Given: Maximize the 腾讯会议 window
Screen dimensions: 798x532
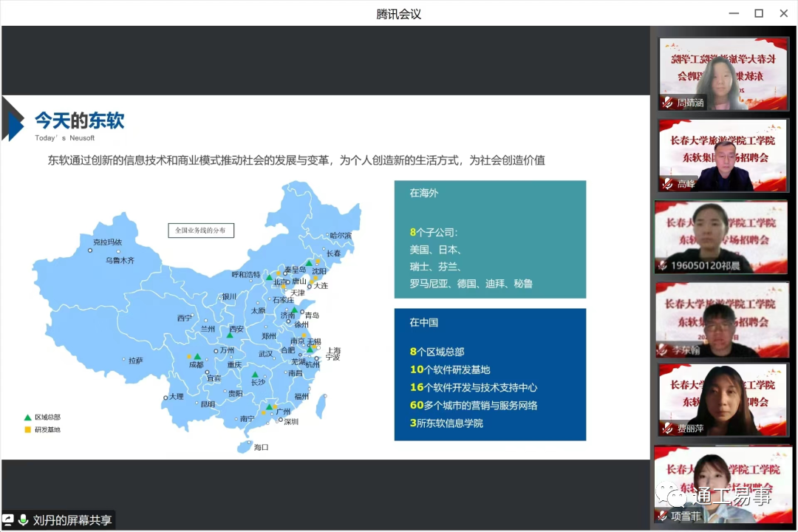Looking at the screenshot, I should (x=759, y=13).
